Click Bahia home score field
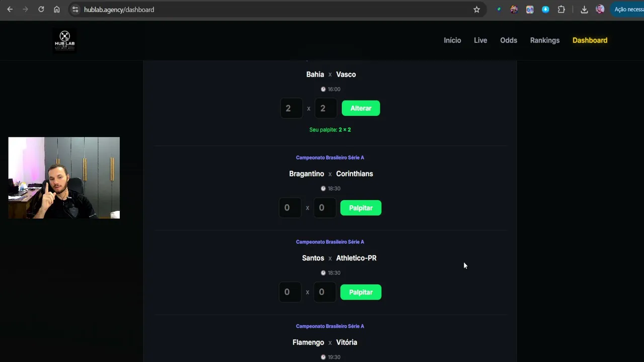Screen dimensions: 644x362 click(291, 108)
